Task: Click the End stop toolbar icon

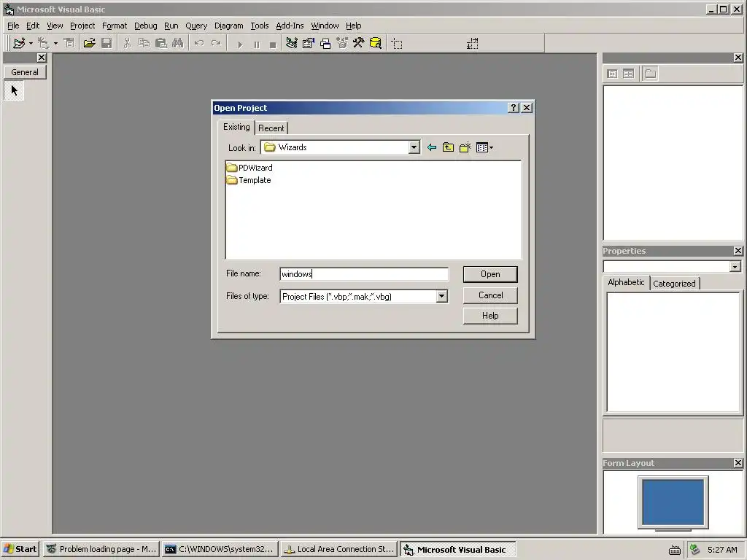Action: 273,44
